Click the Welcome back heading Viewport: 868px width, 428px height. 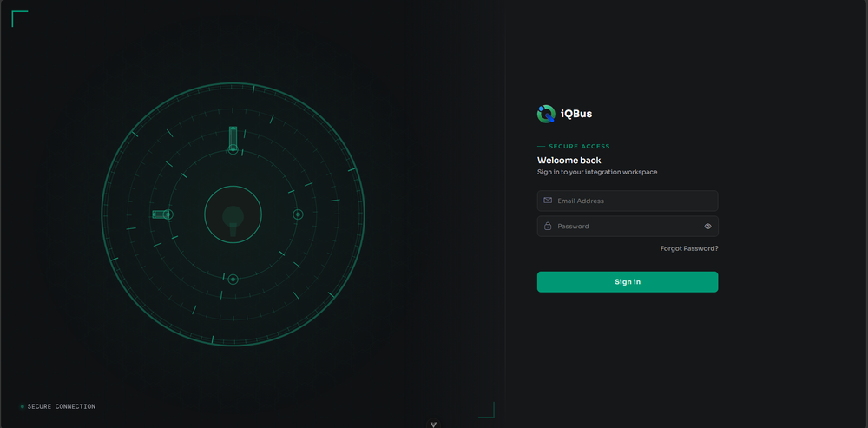tap(569, 161)
